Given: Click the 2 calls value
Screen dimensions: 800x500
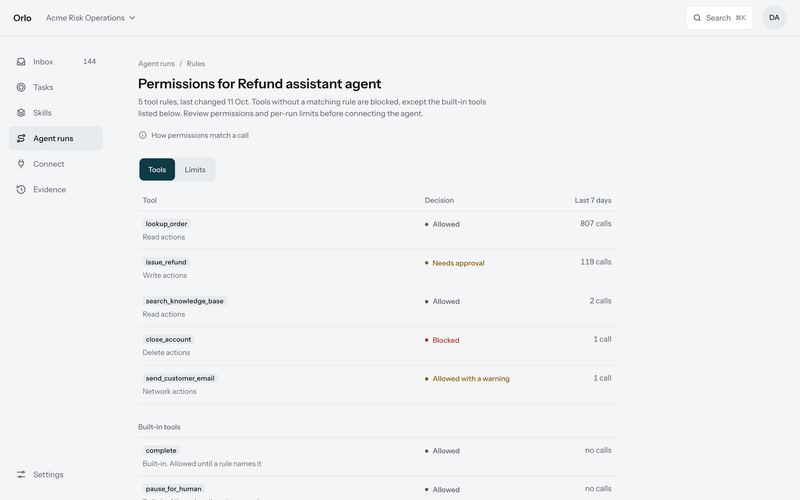Looking at the screenshot, I should tap(600, 301).
